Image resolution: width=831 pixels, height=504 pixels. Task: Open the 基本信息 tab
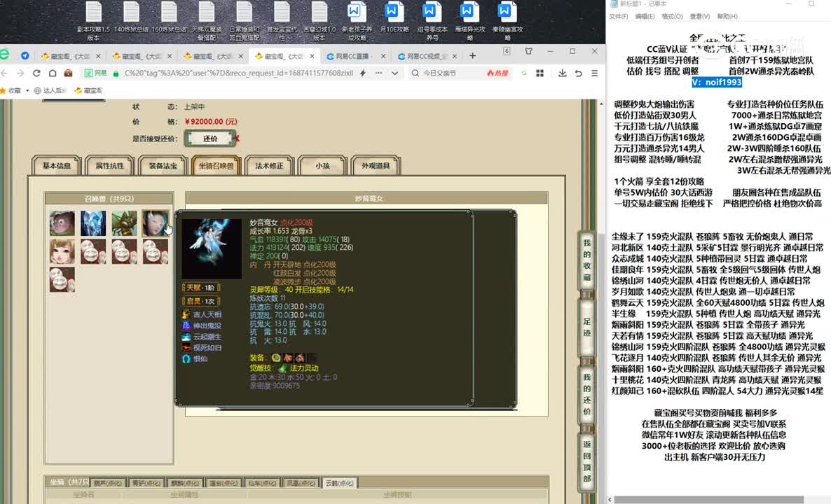pos(57,166)
